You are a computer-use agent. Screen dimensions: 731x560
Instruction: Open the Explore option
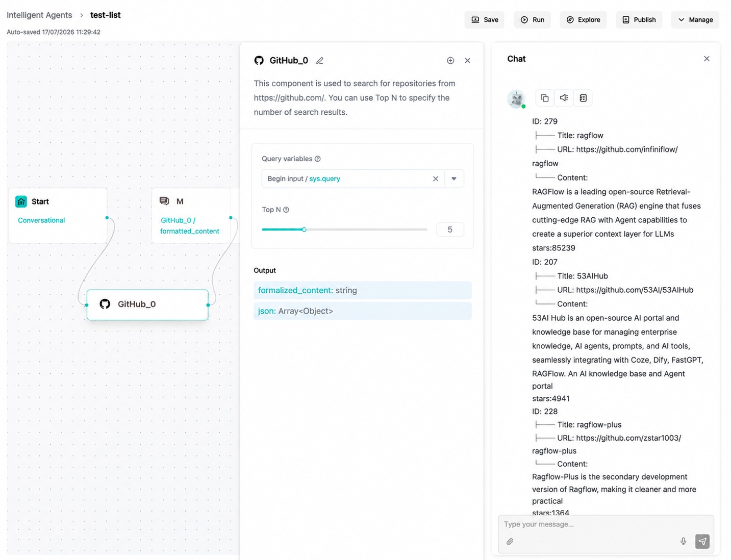coord(583,20)
